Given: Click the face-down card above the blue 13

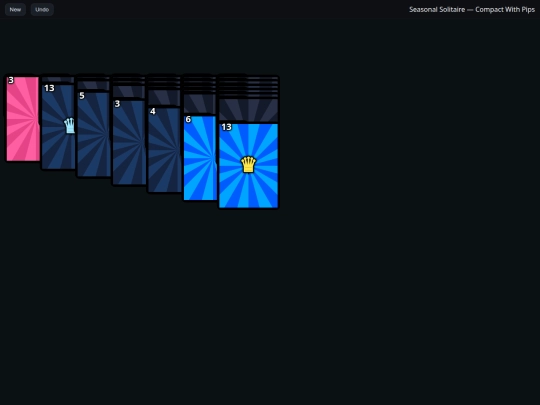Looking at the screenshot, I should (x=249, y=110).
